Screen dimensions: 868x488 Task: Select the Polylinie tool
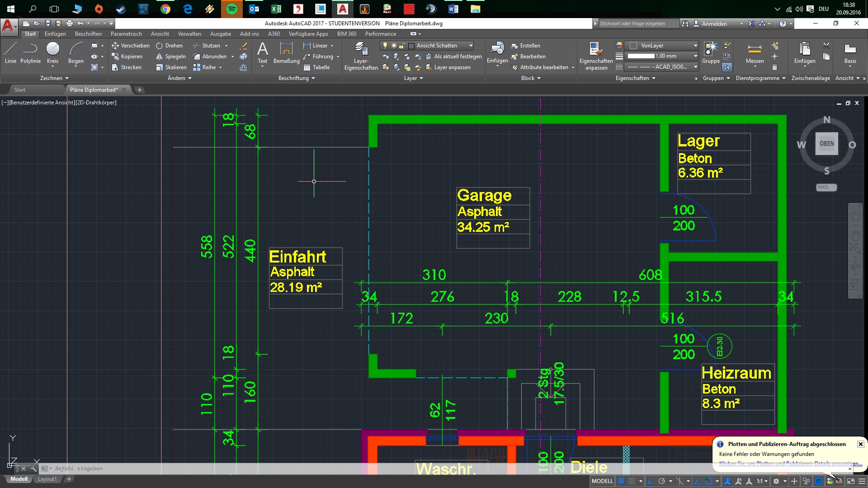point(30,53)
